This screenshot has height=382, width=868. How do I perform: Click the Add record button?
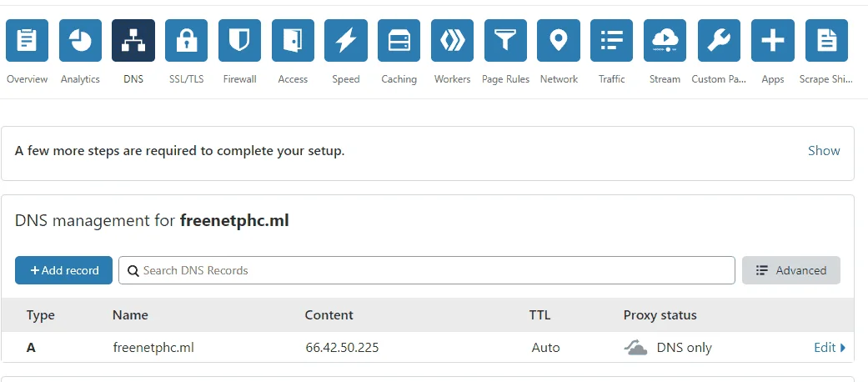point(63,270)
